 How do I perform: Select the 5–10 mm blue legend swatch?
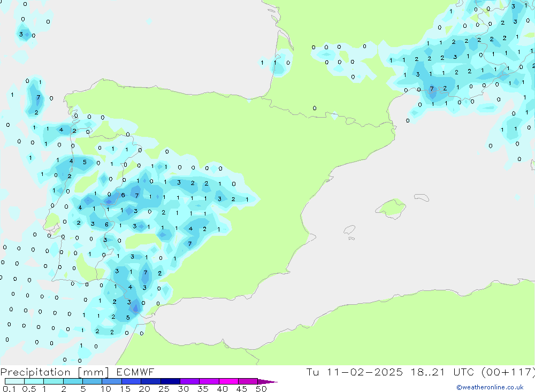coord(93,381)
